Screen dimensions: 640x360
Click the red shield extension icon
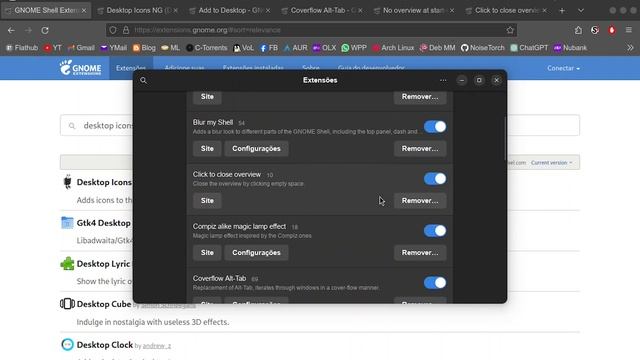coord(611,30)
